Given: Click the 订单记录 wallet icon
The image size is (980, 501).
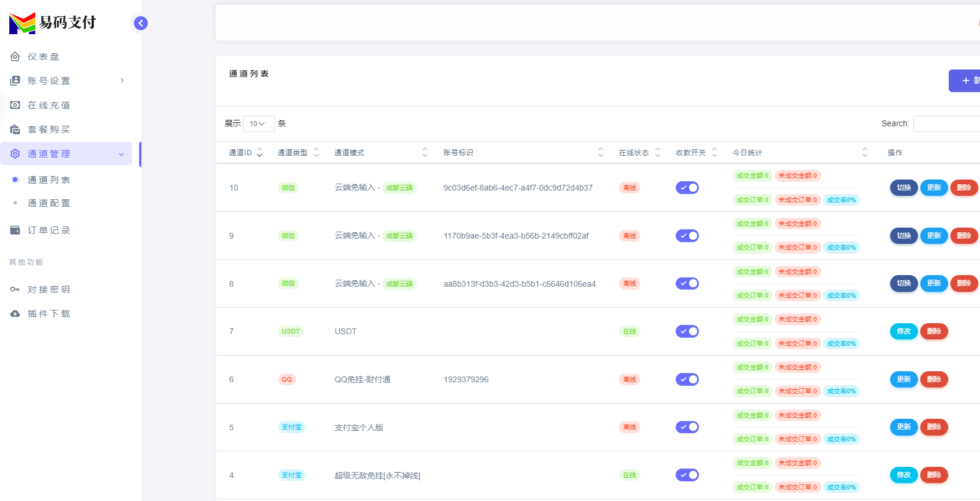Looking at the screenshot, I should pyautogui.click(x=15, y=231).
